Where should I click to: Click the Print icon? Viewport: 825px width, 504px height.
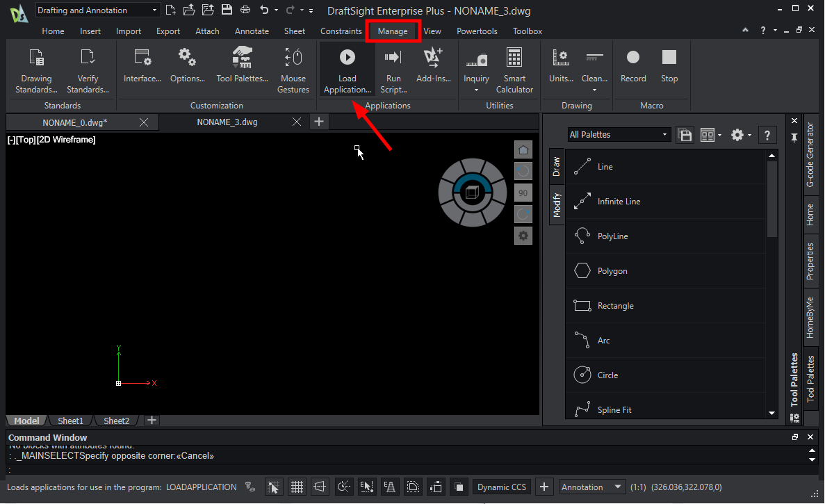pos(245,10)
